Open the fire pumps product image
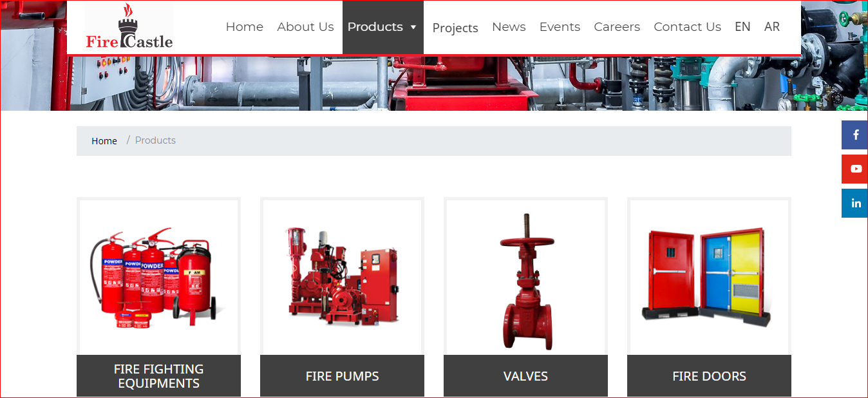The height and width of the screenshot is (398, 868). click(x=342, y=277)
